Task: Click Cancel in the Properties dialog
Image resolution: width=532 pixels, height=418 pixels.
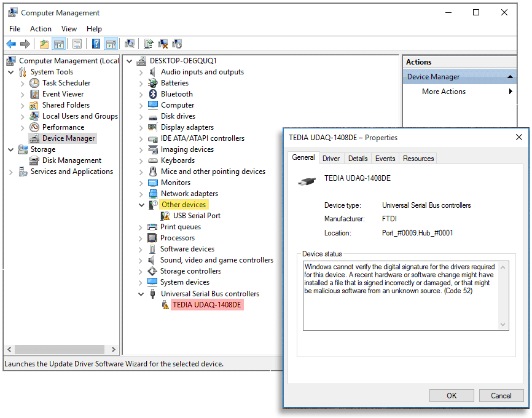Action: coord(501,396)
